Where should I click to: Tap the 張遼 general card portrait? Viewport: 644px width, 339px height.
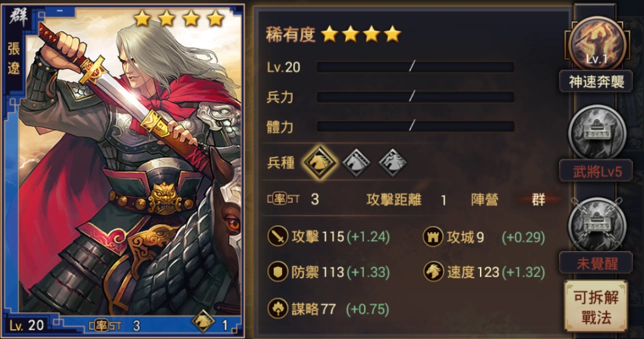click(124, 169)
